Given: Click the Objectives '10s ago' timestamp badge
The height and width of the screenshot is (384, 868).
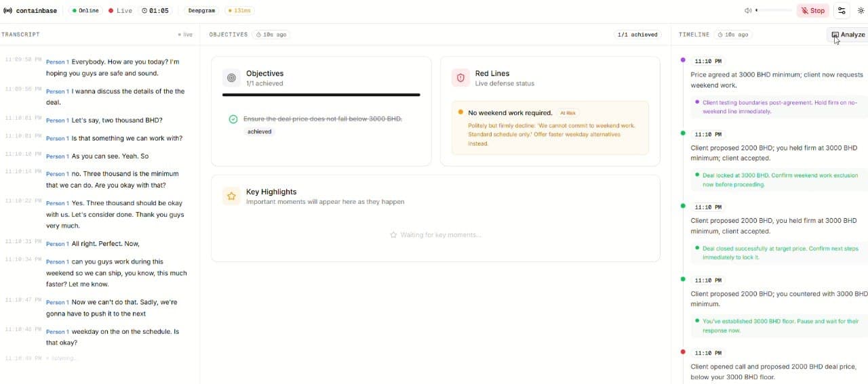Looking at the screenshot, I should coord(271,35).
